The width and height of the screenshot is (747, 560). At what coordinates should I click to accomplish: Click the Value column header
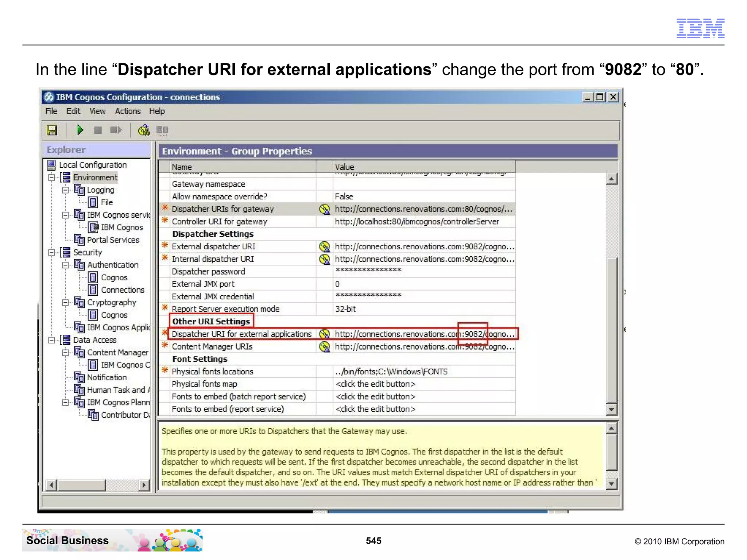click(424, 167)
